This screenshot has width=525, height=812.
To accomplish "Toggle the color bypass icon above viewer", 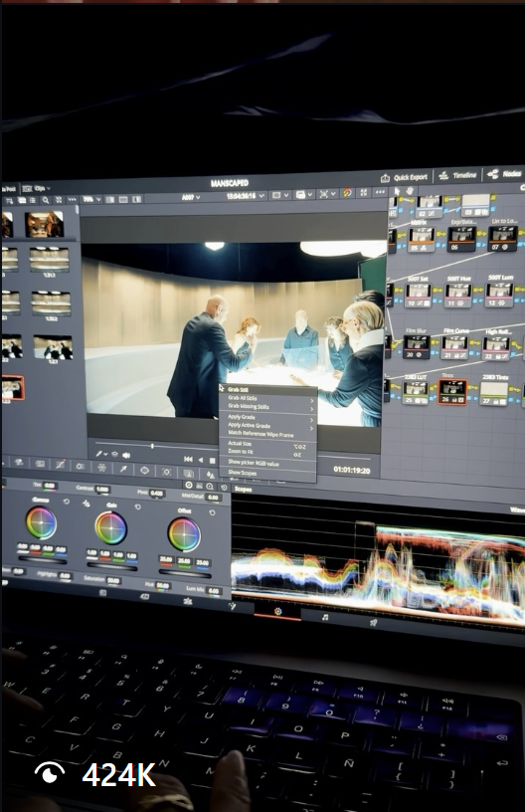I will point(347,193).
